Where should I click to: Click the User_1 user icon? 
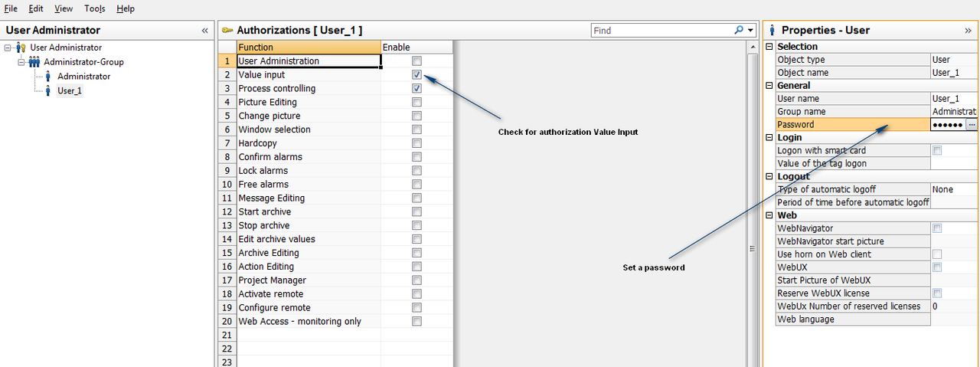(x=48, y=90)
